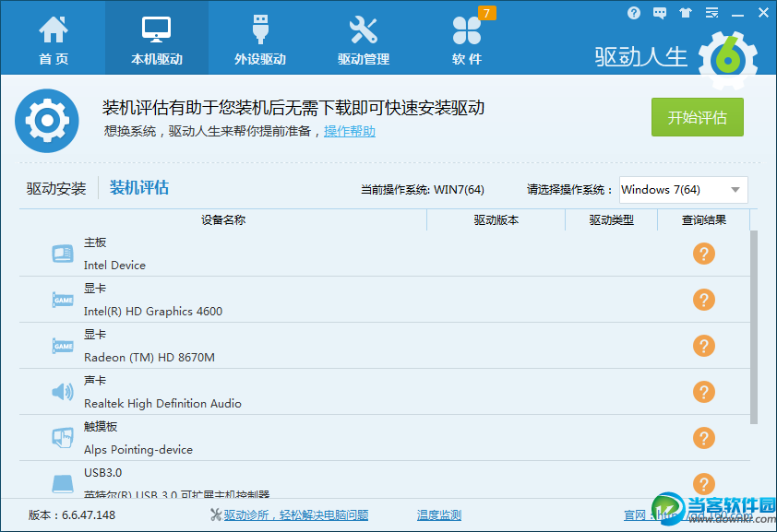This screenshot has height=532, width=777.
Task: Open the 首页 home tab
Action: pyautogui.click(x=53, y=39)
